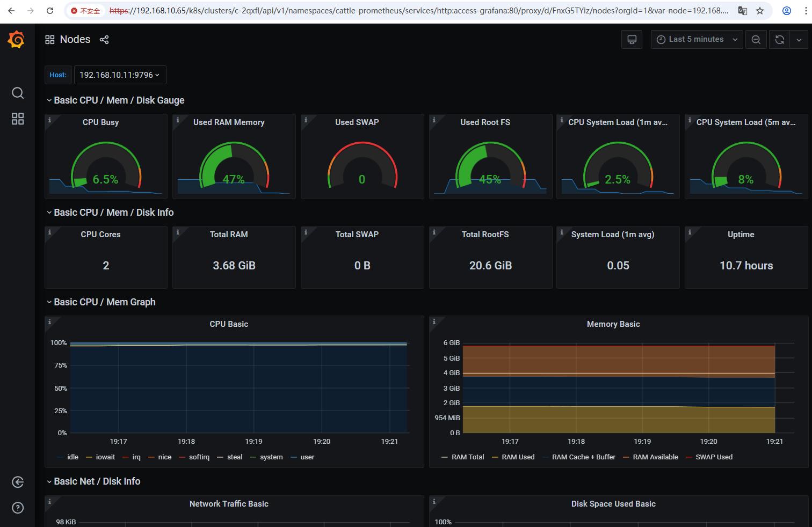The height and width of the screenshot is (527, 812).
Task: Click the cycle view mode monitor icon
Action: coord(632,39)
